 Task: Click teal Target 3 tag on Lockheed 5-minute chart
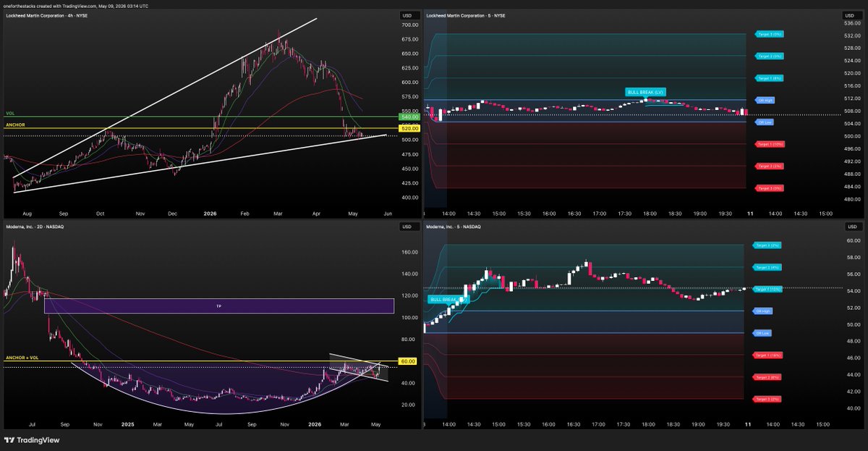pyautogui.click(x=770, y=34)
